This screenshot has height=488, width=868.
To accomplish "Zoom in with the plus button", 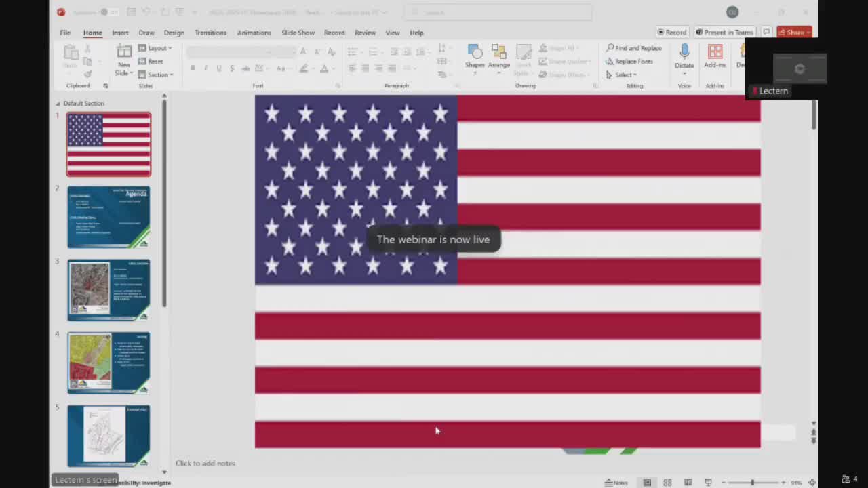I will click(783, 482).
